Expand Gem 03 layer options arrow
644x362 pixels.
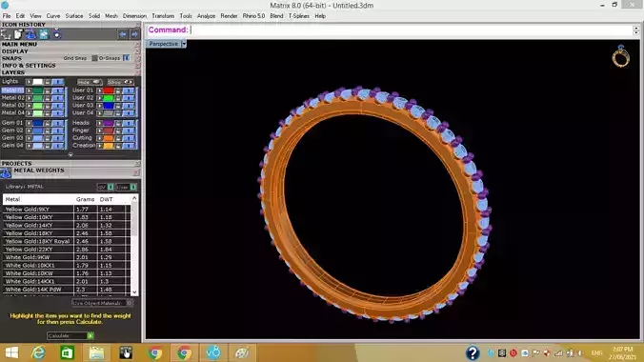30,138
